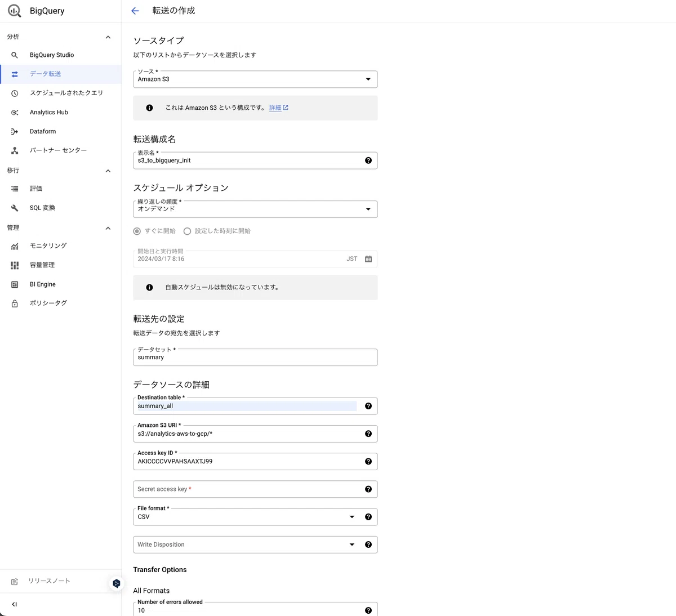676x616 pixels.
Task: Click the モニタリング chart icon
Action: pyautogui.click(x=15, y=246)
